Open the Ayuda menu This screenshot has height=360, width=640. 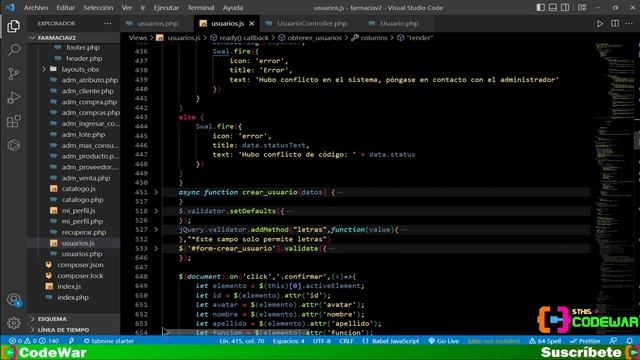233,8
